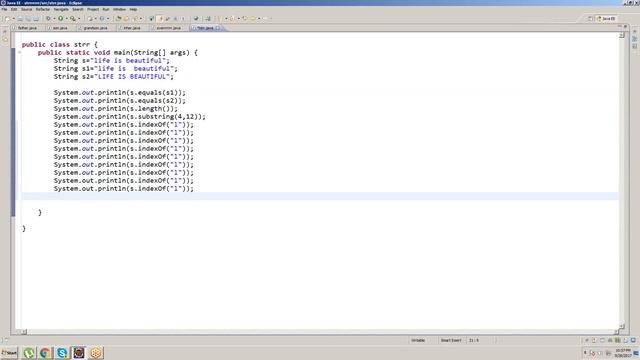Open the Help menu

pos(133,9)
